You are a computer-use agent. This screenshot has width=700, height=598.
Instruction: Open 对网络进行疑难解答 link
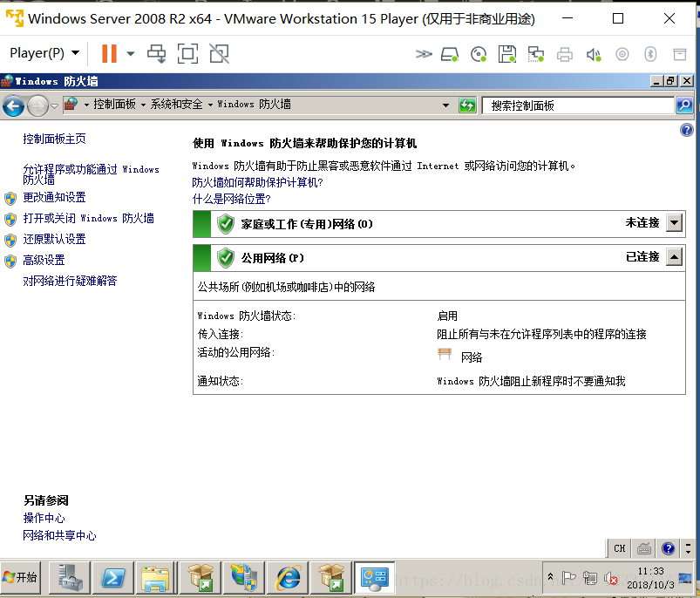tap(70, 281)
